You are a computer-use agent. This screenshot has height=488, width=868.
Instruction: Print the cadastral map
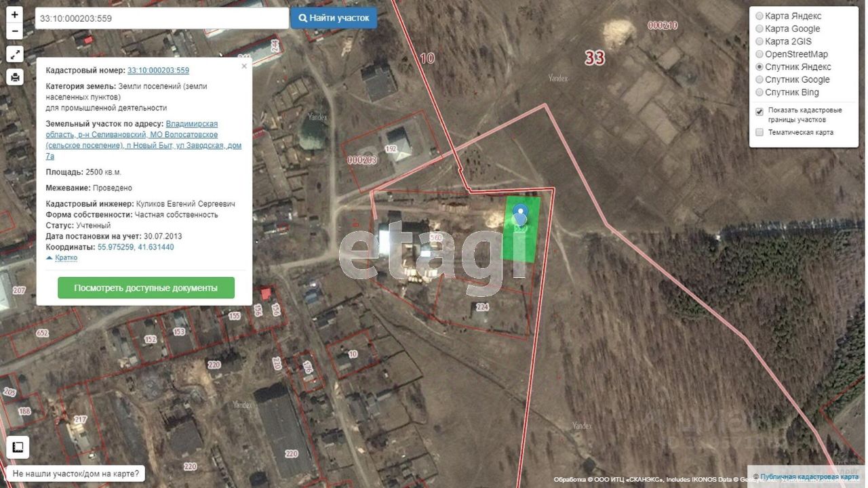[x=15, y=77]
